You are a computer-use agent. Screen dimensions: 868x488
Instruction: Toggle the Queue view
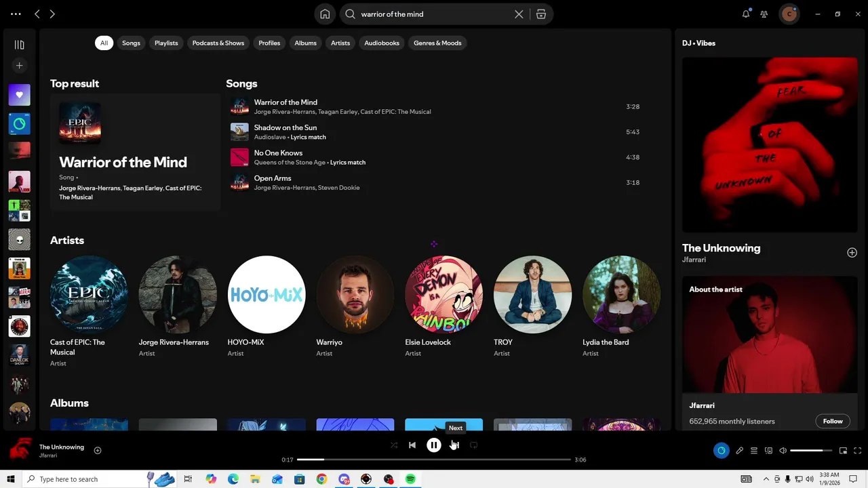(x=754, y=451)
